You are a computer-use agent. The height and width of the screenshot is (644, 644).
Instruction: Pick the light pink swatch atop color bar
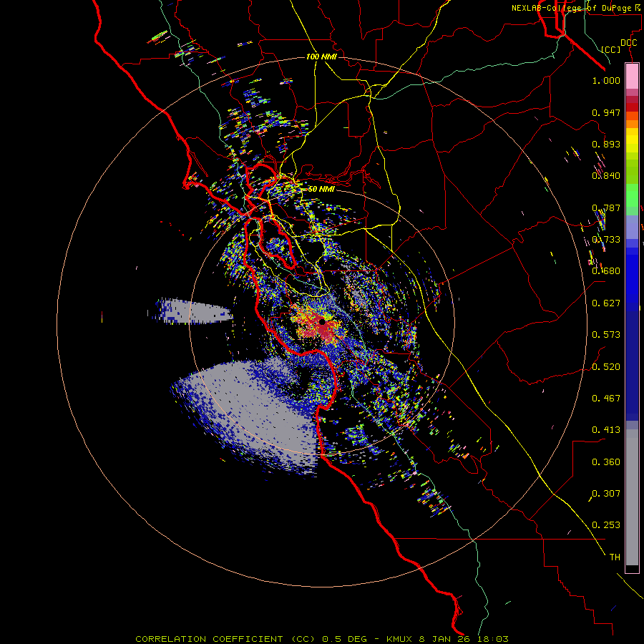[632, 77]
